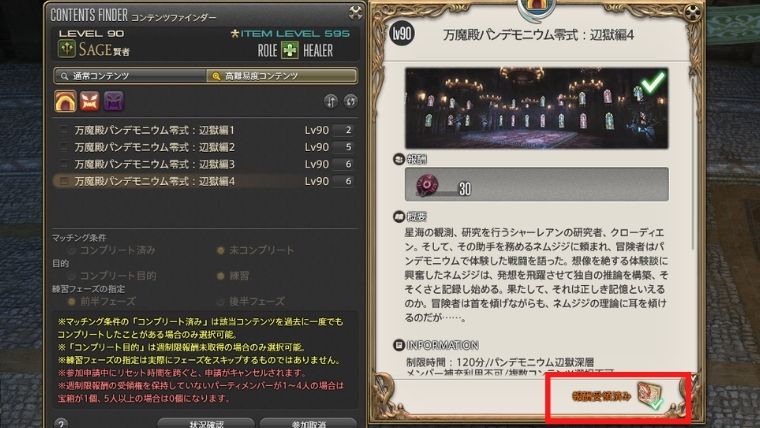Image resolution: width=760 pixels, height=428 pixels.
Task: Click the reset selection refresh icon
Action: point(350,101)
